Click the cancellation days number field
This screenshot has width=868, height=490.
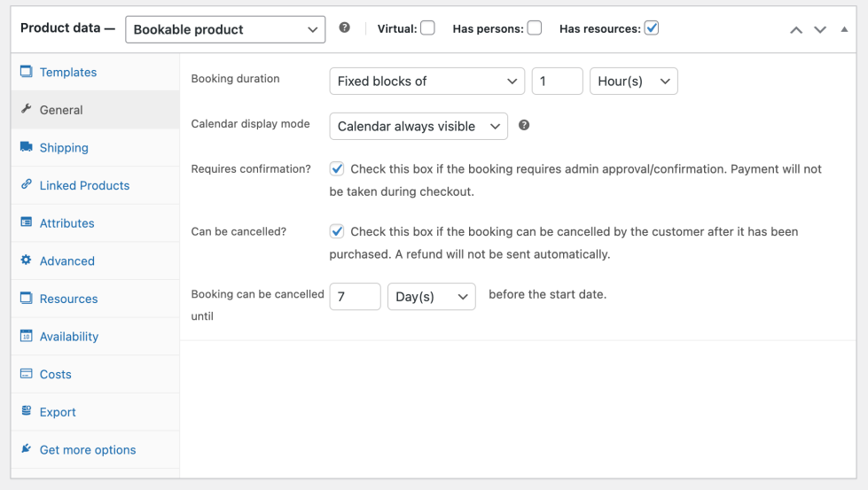(x=355, y=297)
